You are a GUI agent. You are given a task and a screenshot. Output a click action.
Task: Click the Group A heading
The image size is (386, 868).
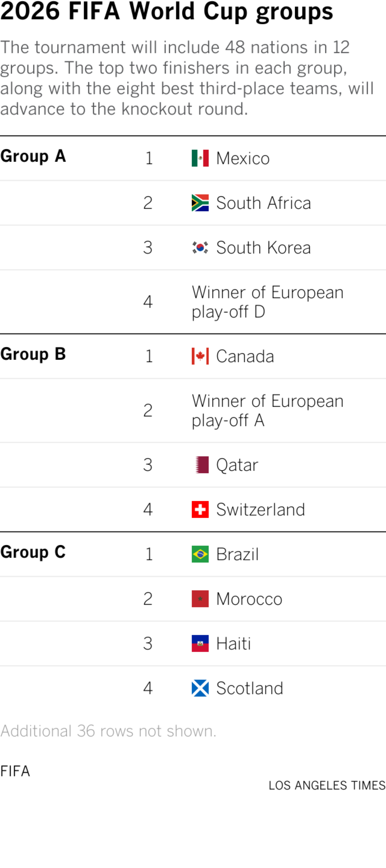[33, 156]
